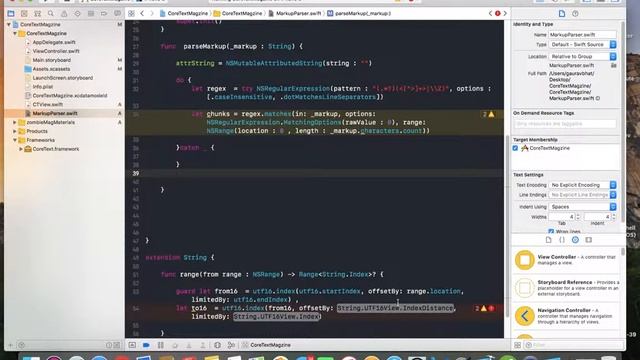Viewport: 640px width, 360px height.
Task: Open the Find navigator magnifier tab
Action: [x=51, y=13]
